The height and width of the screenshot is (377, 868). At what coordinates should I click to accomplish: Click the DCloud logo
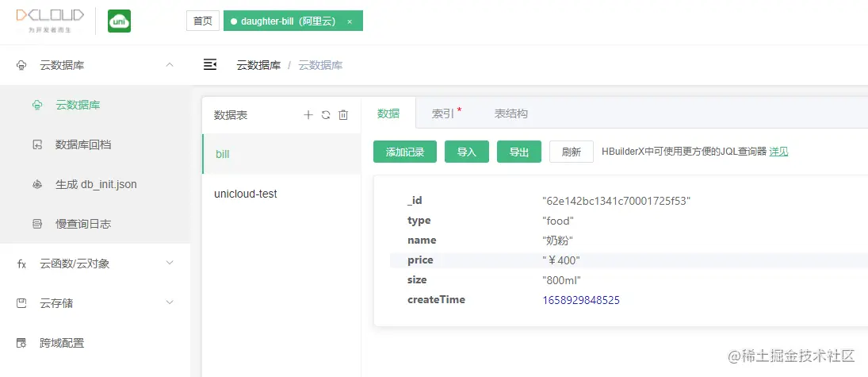(50, 21)
